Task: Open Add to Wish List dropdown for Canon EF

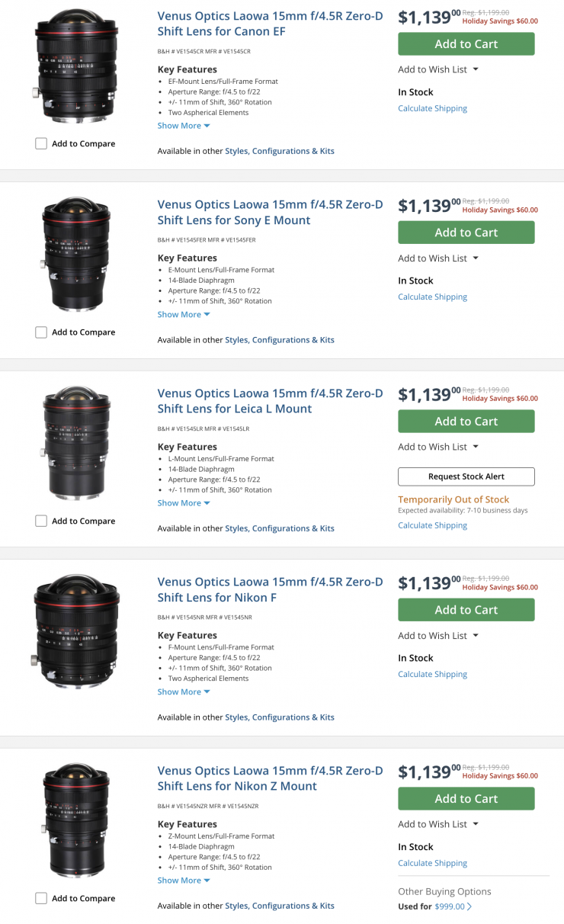Action: tap(438, 69)
